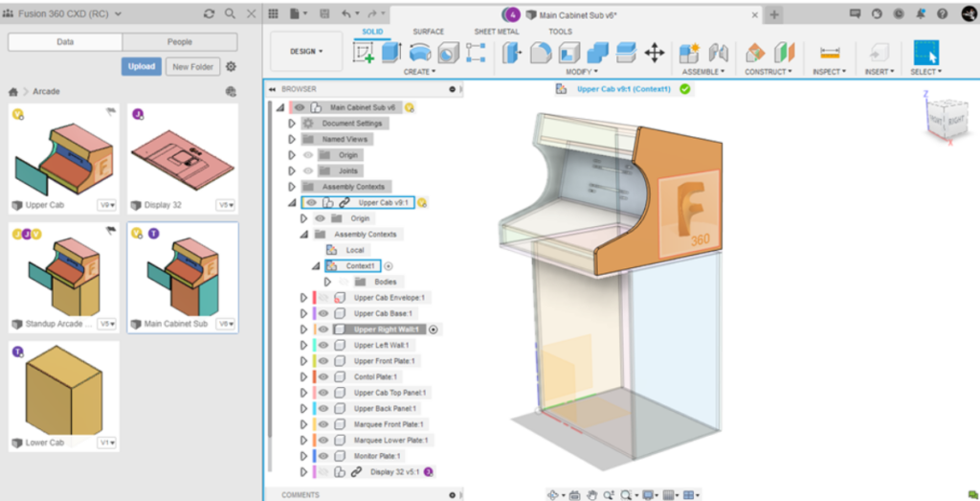Viewport: 980px width, 501px height.
Task: Click the Save icon
Action: tap(325, 13)
